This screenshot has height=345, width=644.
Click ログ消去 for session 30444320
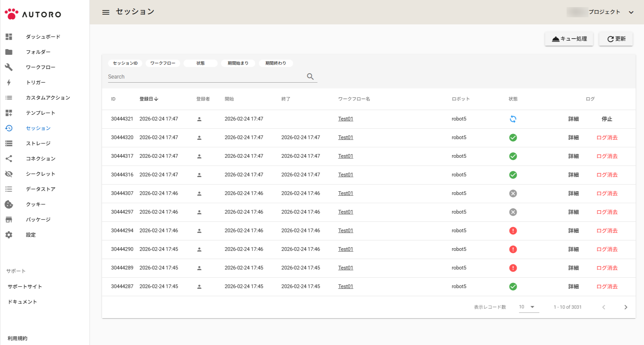point(607,137)
